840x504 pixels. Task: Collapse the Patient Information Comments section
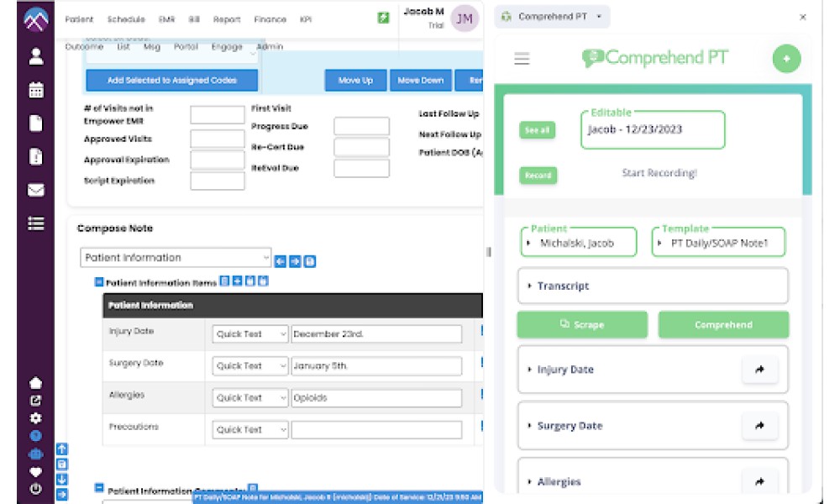point(99,488)
